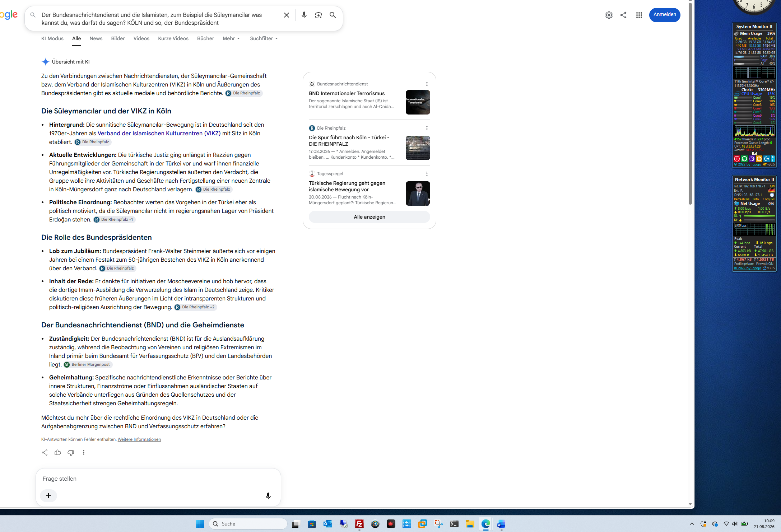Screen dimensions: 781x532
Task: Open File Explorer from the taskbar
Action: (470, 524)
